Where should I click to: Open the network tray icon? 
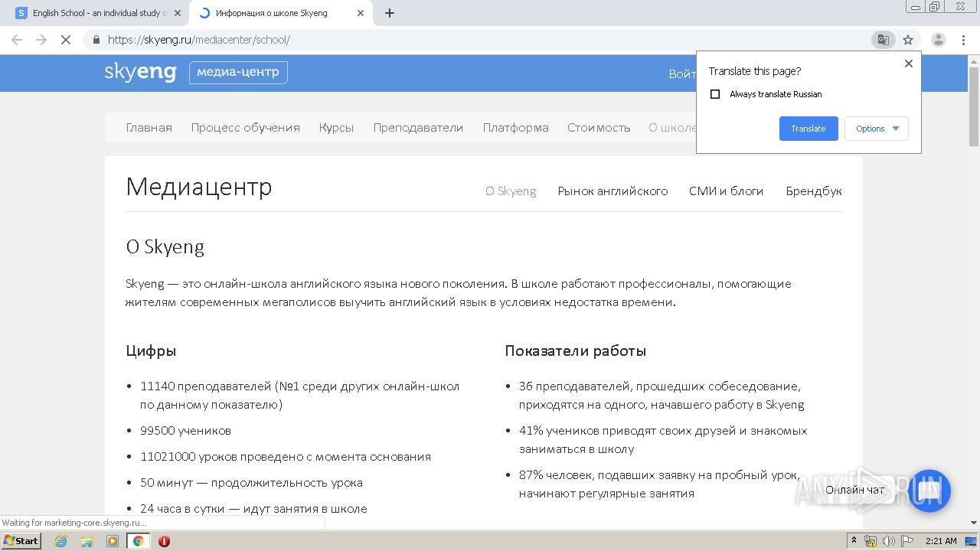click(871, 541)
